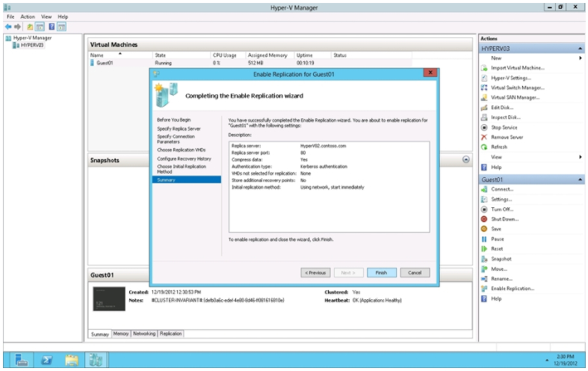Switch to the Networking tab
Image resolution: width=588 pixels, height=371 pixels.
pos(144,334)
